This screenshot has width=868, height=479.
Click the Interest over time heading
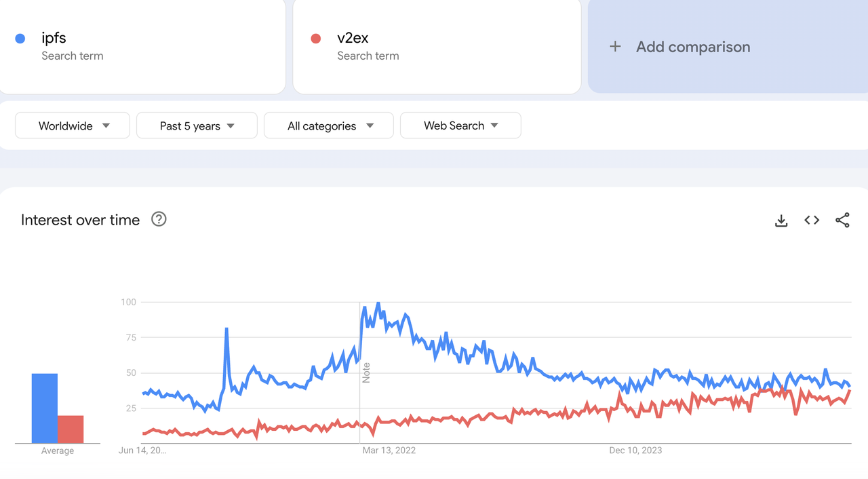pyautogui.click(x=80, y=220)
